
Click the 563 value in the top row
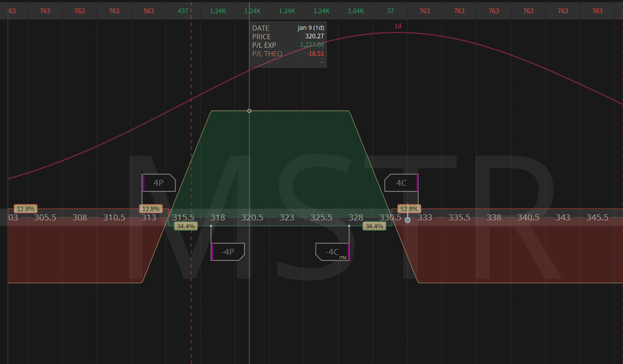148,11
